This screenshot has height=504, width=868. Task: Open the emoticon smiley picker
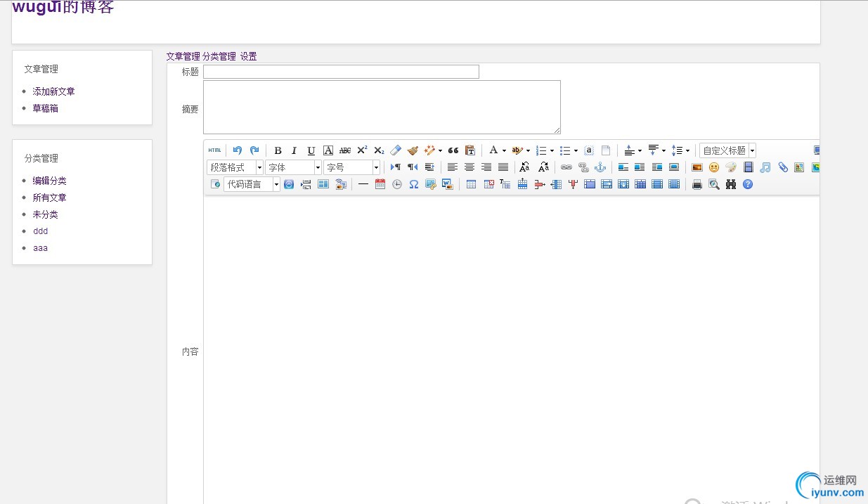point(714,167)
